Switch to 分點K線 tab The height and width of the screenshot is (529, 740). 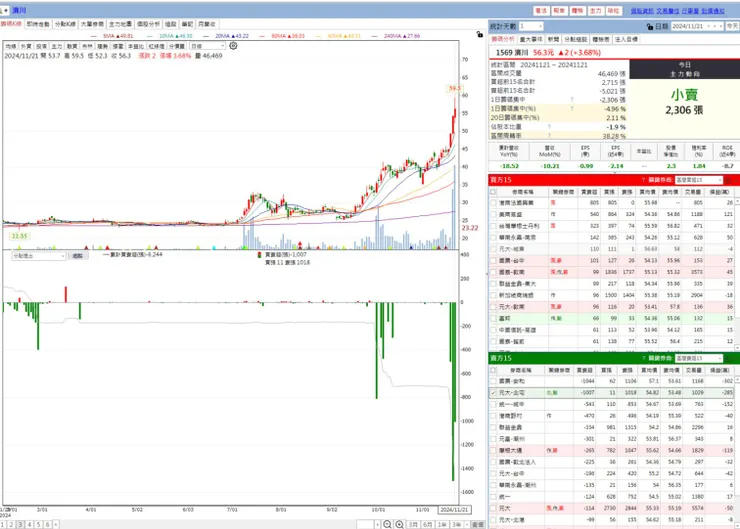(65, 24)
